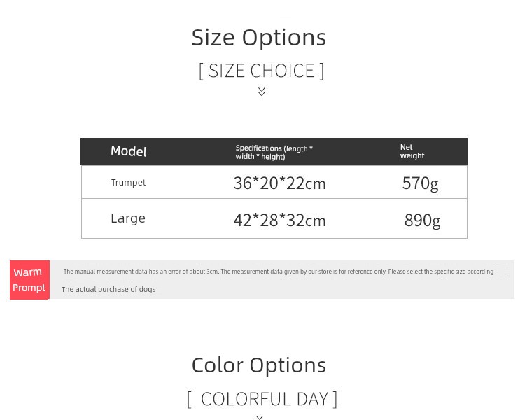This screenshot has height=420, width=525.
Task: Click the dark table header bar
Action: pyautogui.click(x=274, y=151)
